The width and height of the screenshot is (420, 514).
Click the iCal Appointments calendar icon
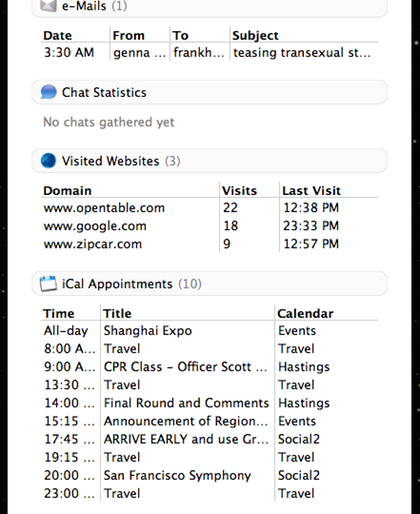48,284
